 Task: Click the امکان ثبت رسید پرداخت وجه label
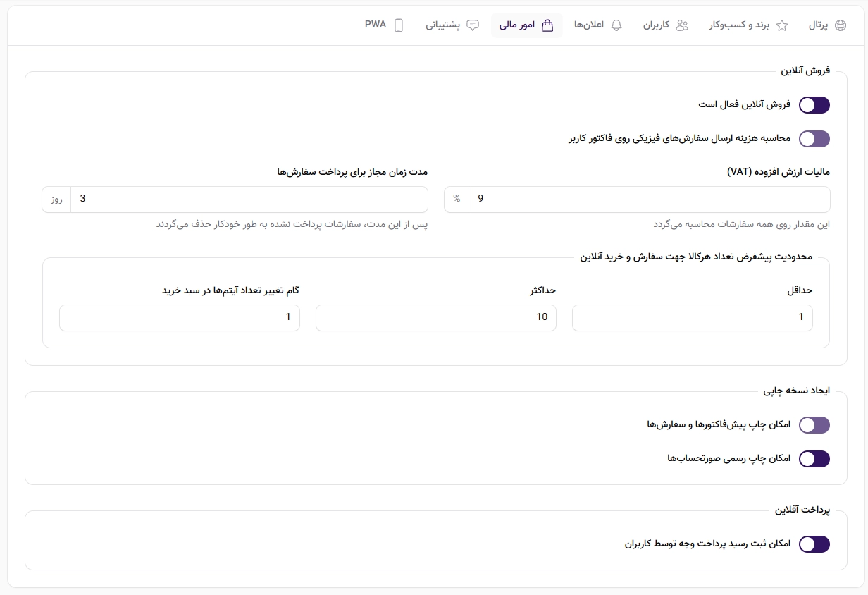708,544
